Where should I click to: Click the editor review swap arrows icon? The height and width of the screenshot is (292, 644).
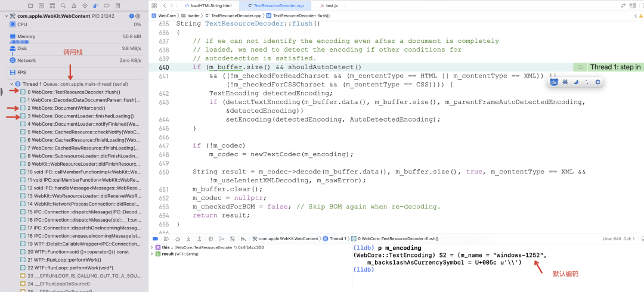pos(624,6)
